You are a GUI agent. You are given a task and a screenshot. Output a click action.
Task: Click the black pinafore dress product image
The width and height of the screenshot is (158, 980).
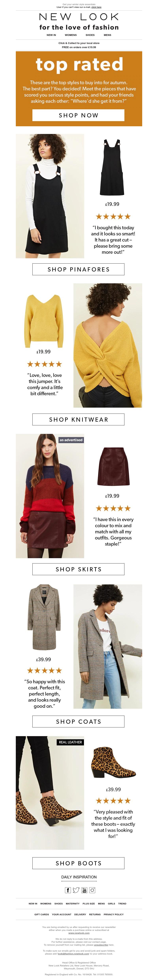pos(112,167)
